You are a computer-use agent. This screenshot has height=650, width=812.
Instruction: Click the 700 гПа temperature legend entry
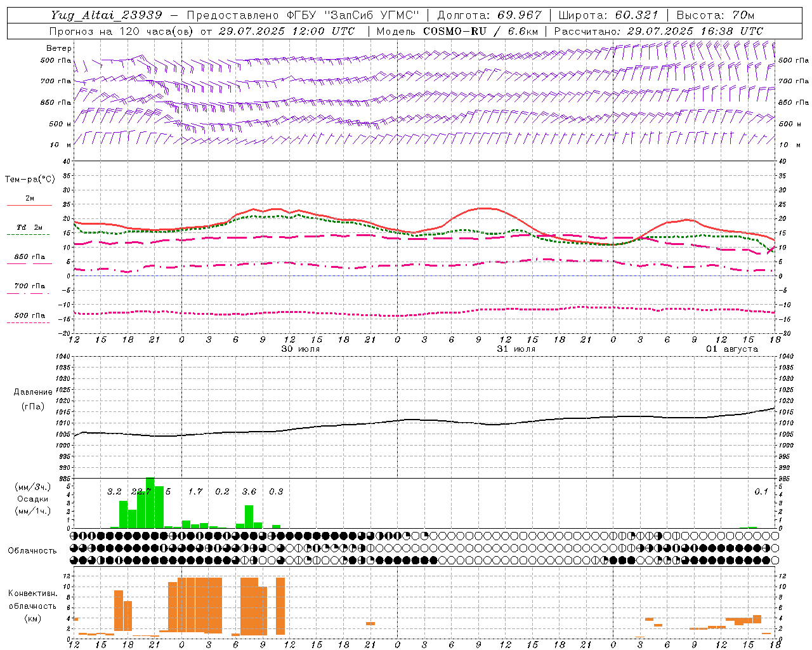click(30, 286)
